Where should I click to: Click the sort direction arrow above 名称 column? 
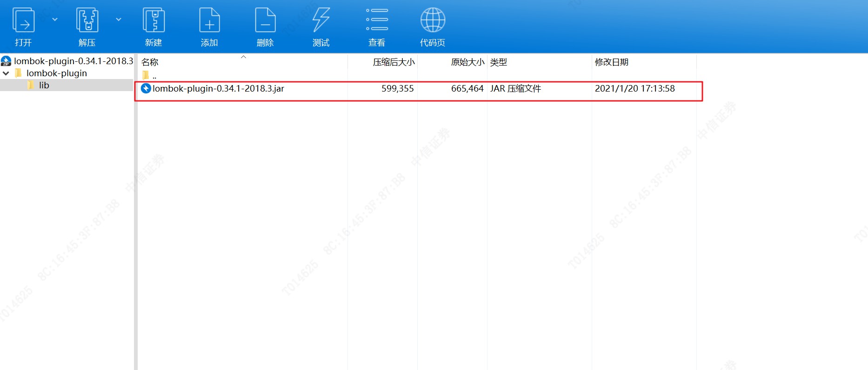[x=243, y=57]
